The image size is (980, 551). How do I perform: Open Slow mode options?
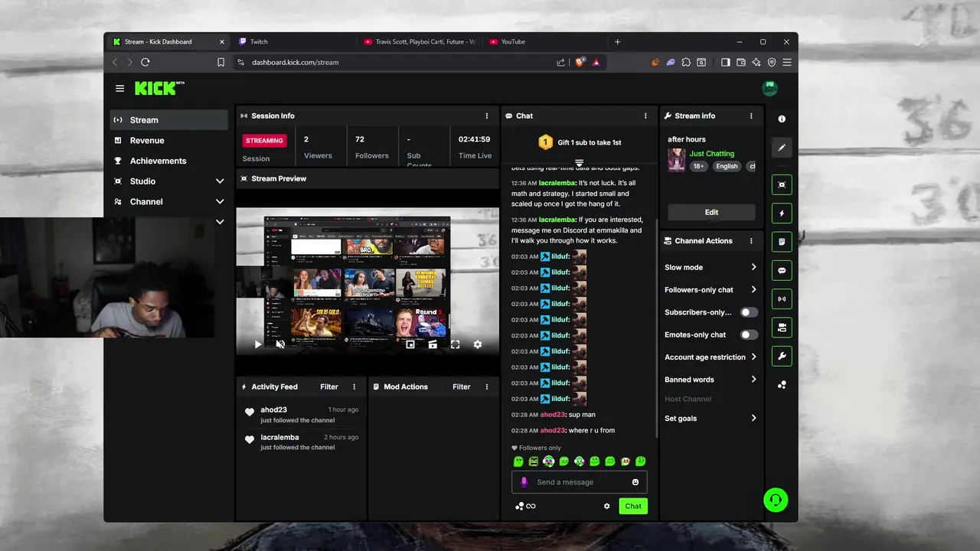coord(710,267)
